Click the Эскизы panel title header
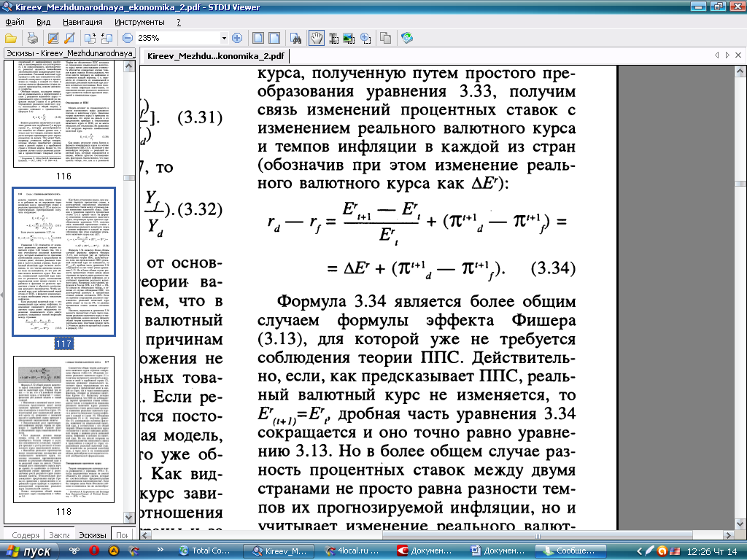 pos(69,52)
